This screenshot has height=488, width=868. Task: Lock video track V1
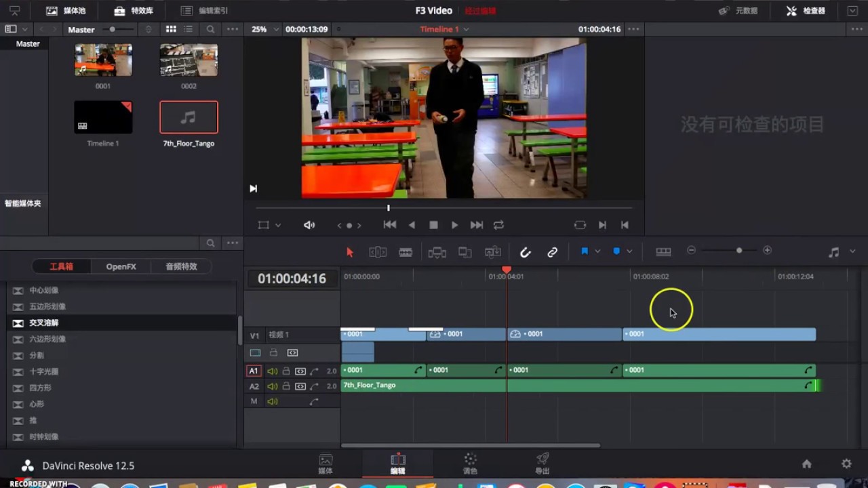coord(273,352)
